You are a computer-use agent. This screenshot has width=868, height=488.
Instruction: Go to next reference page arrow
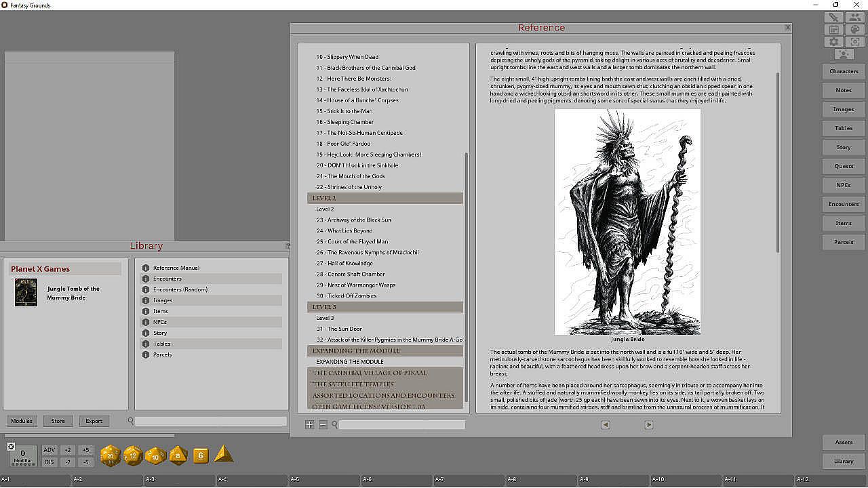click(648, 425)
